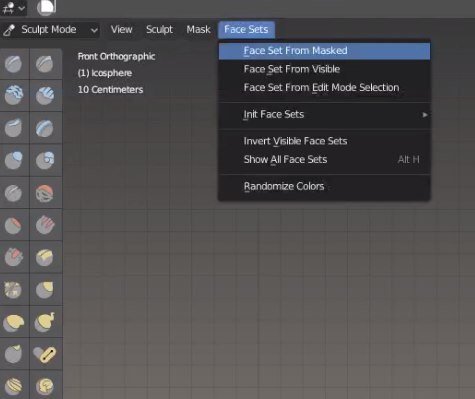Click Show All Face Sets
This screenshot has height=399, width=475.
point(324,160)
